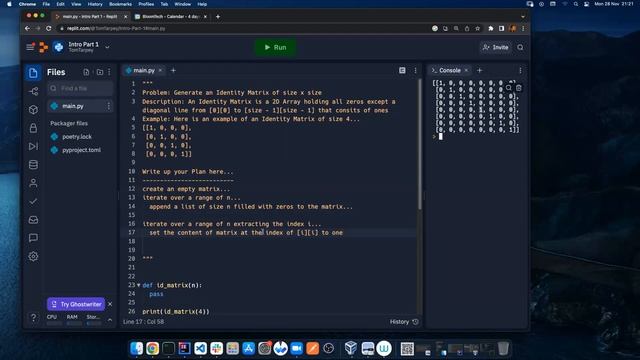Screen dimensions: 640x360
Task: Open Console pane three-dot menu
Action: 520,71
